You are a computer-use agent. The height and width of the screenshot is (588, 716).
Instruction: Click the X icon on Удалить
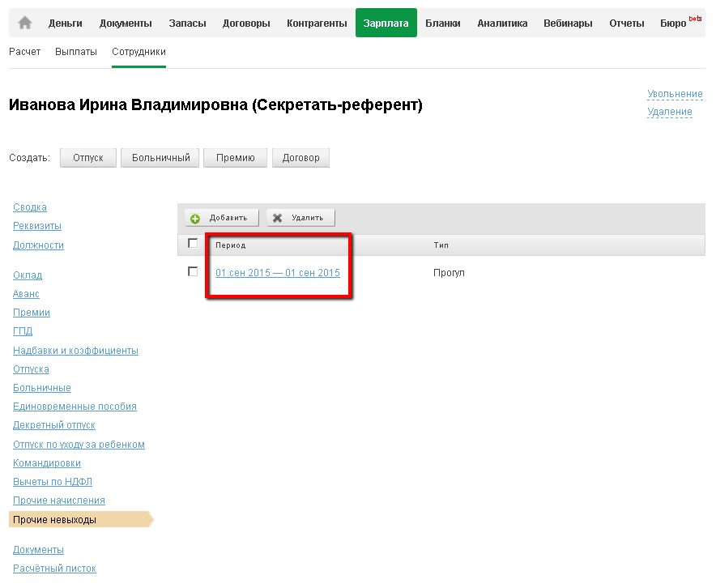tap(277, 218)
